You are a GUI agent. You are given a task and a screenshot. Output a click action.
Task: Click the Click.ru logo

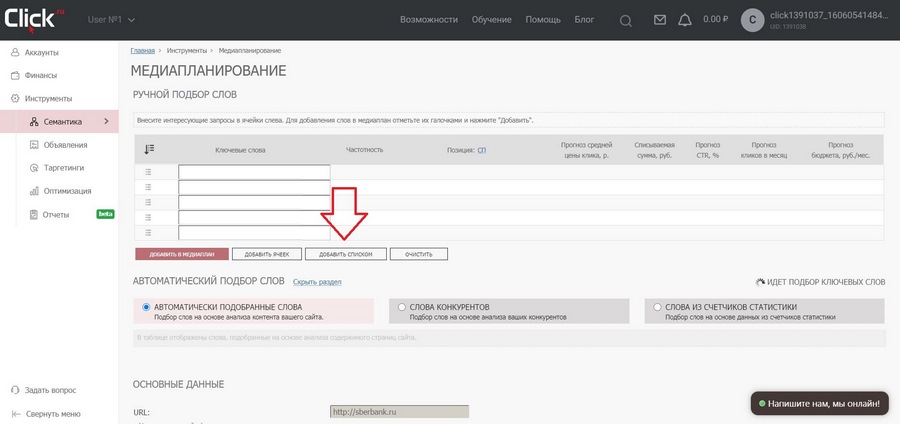pyautogui.click(x=35, y=19)
